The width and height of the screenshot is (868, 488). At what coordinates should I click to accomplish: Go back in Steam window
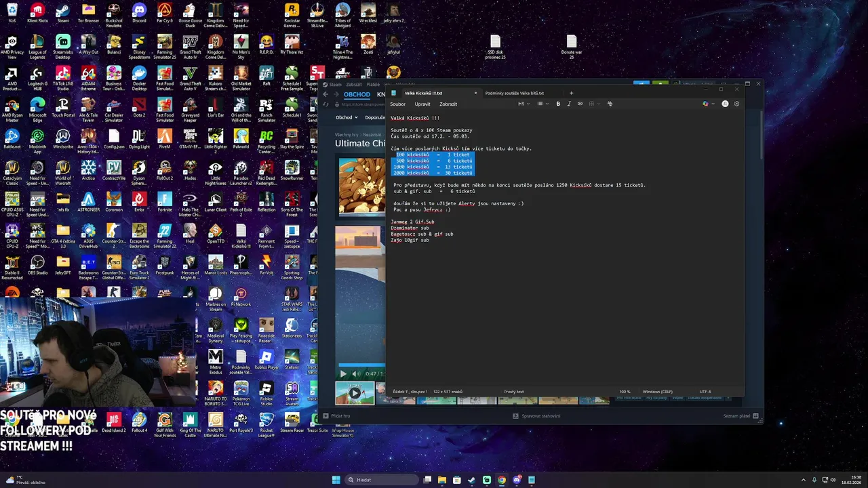(325, 95)
